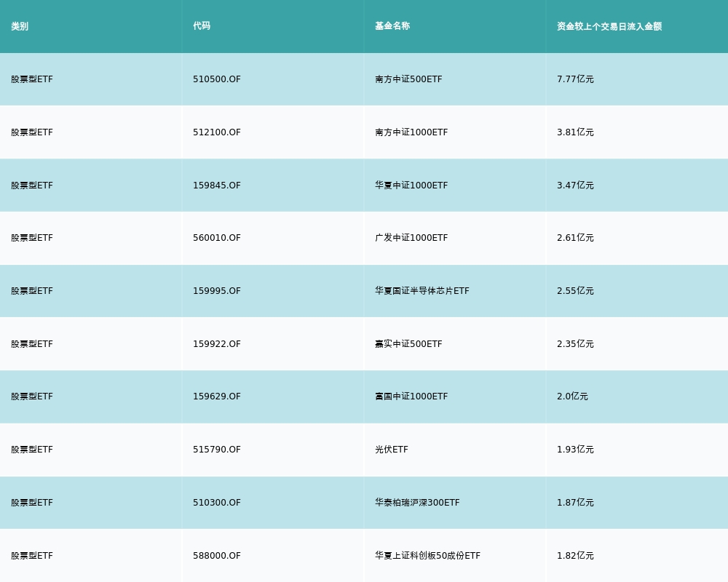Screen dimensions: 728x582
Task: Select fund name 富国中证1000ETF
Action: (411, 396)
